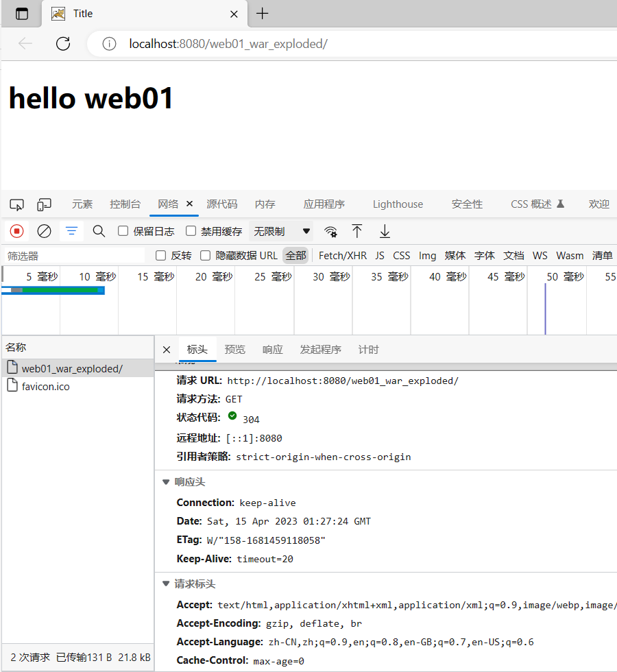Open the 响应 details tab

(x=272, y=350)
